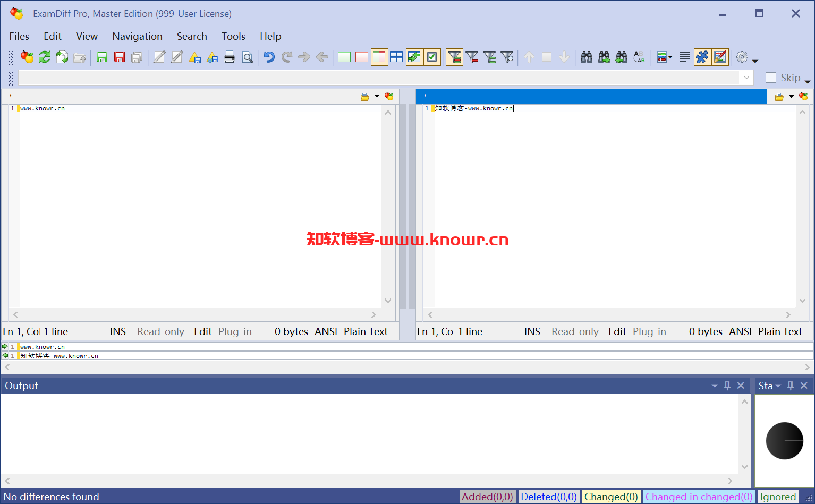Open Print Preview magnifier icon
The width and height of the screenshot is (815, 504).
pos(248,57)
